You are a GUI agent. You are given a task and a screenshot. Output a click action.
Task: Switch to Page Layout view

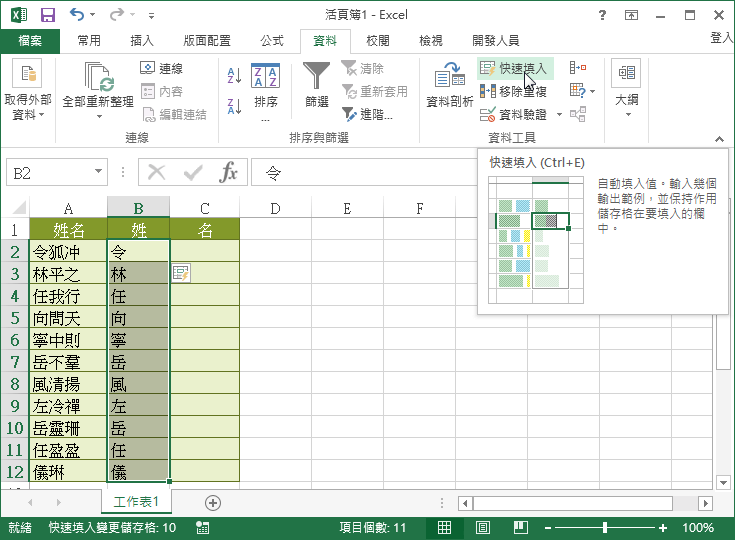(x=483, y=528)
